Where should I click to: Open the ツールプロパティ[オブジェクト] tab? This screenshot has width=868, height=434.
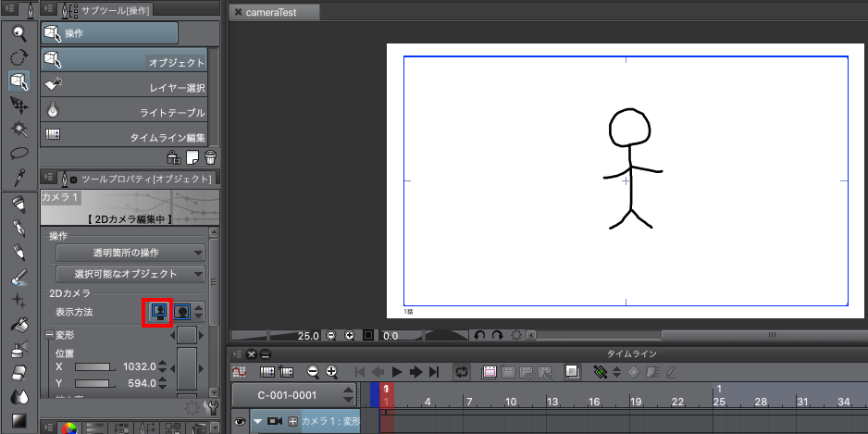(x=137, y=179)
